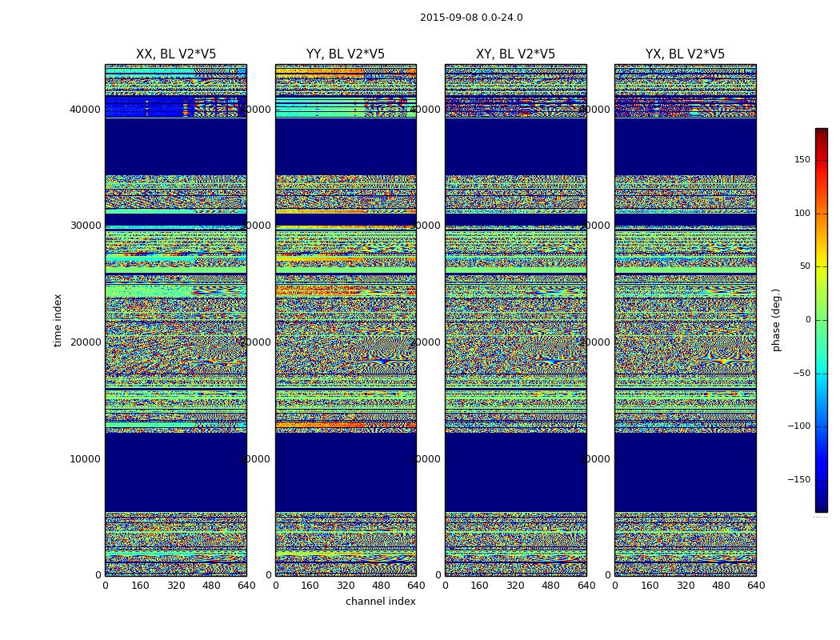The width and height of the screenshot is (840, 640).
Task: Click inside the YY phase plot
Action: pyautogui.click(x=346, y=320)
